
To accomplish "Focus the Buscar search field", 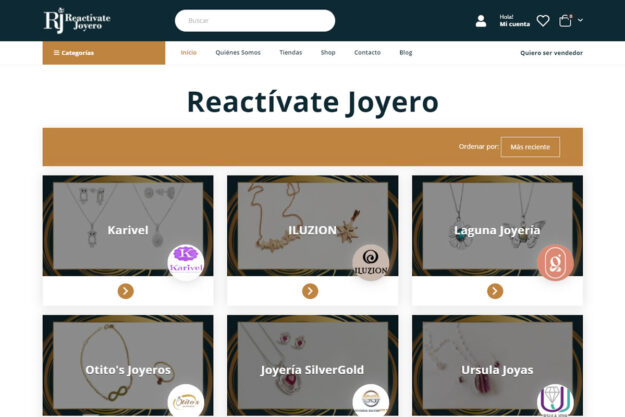I will pos(255,20).
